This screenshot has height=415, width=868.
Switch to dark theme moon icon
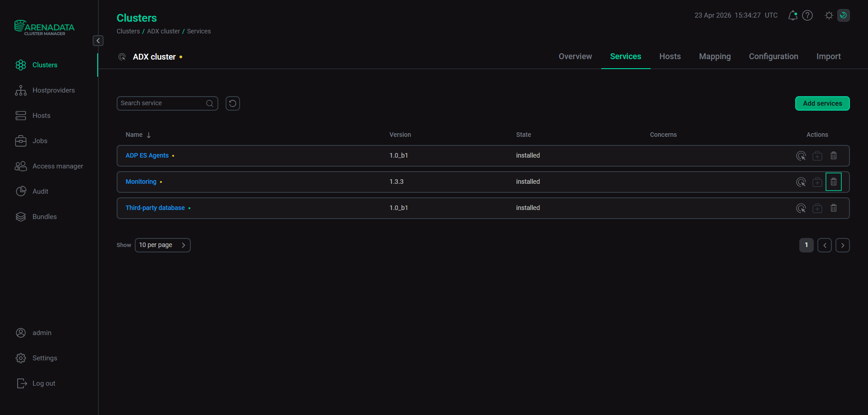(x=844, y=15)
